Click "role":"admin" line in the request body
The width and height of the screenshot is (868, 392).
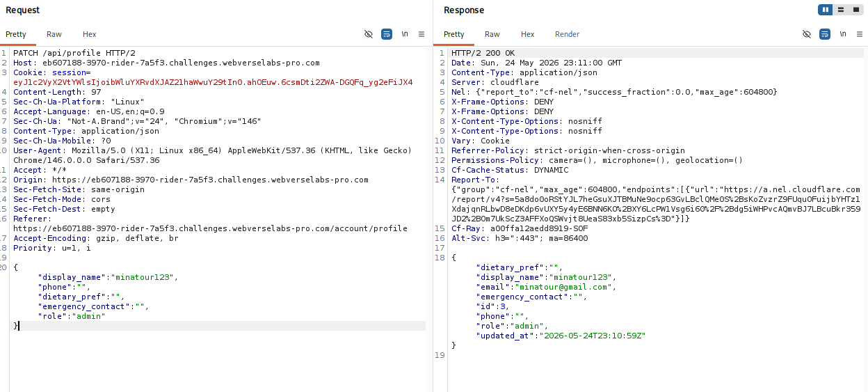[72, 316]
